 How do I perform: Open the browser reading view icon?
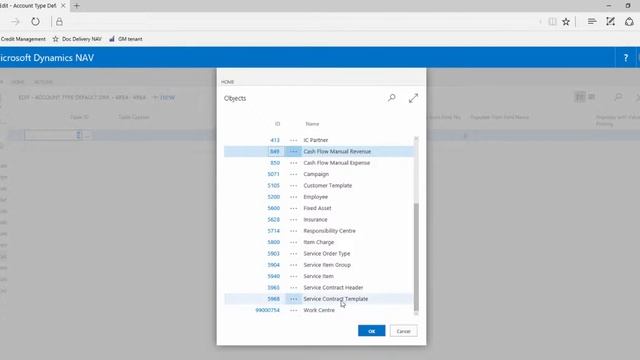coord(552,22)
